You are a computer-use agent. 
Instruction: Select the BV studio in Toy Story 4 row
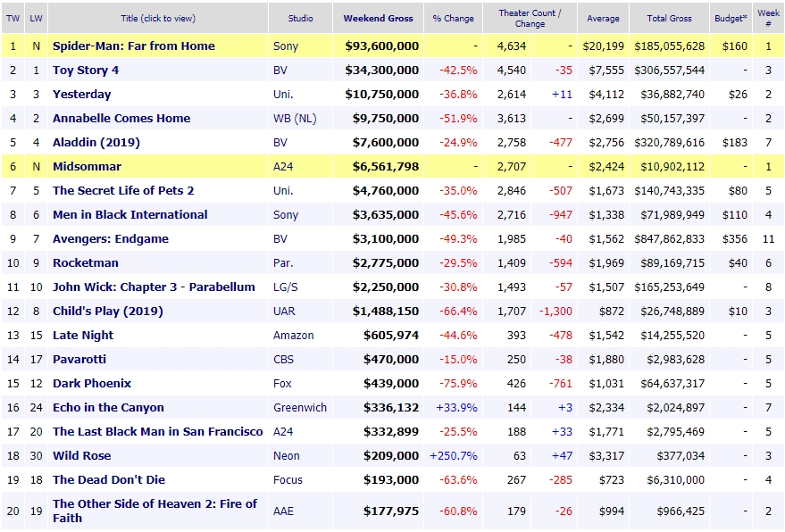point(280,70)
